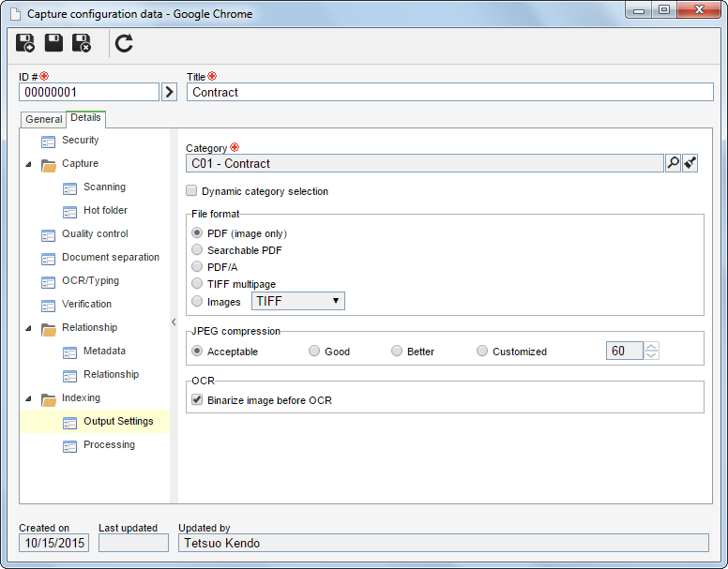728x569 pixels.
Task: Click the Title field containing Contract
Action: tap(450, 92)
